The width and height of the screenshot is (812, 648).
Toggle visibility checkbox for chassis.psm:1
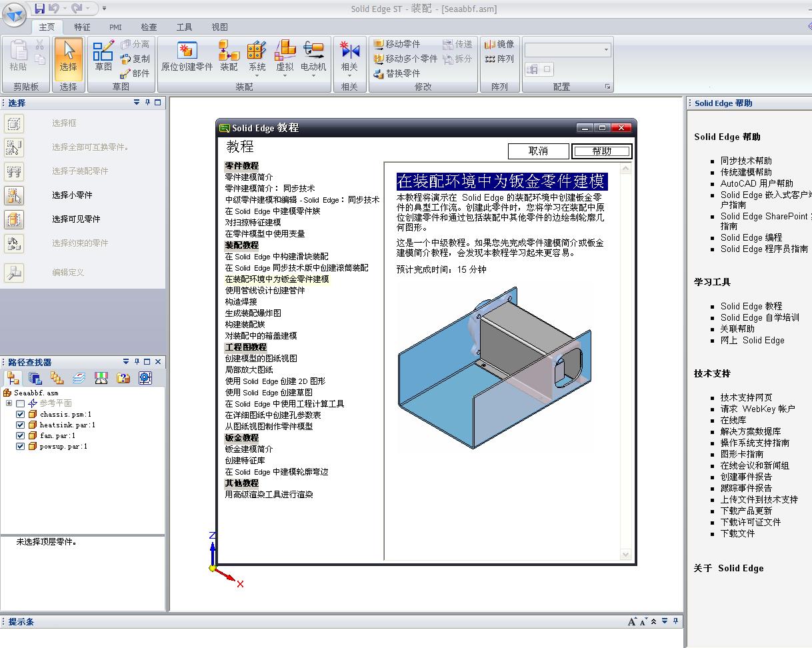[21, 414]
